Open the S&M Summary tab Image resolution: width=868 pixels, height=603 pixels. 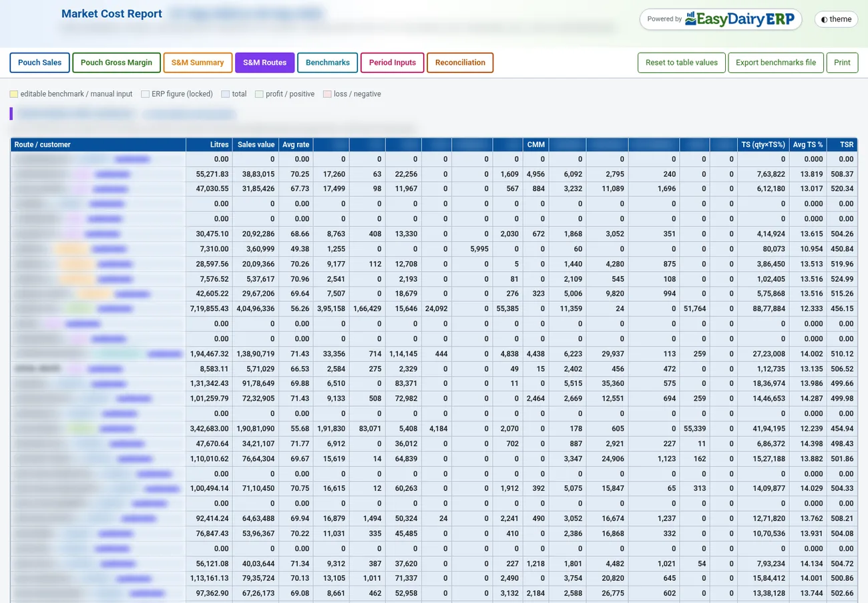pyautogui.click(x=198, y=63)
